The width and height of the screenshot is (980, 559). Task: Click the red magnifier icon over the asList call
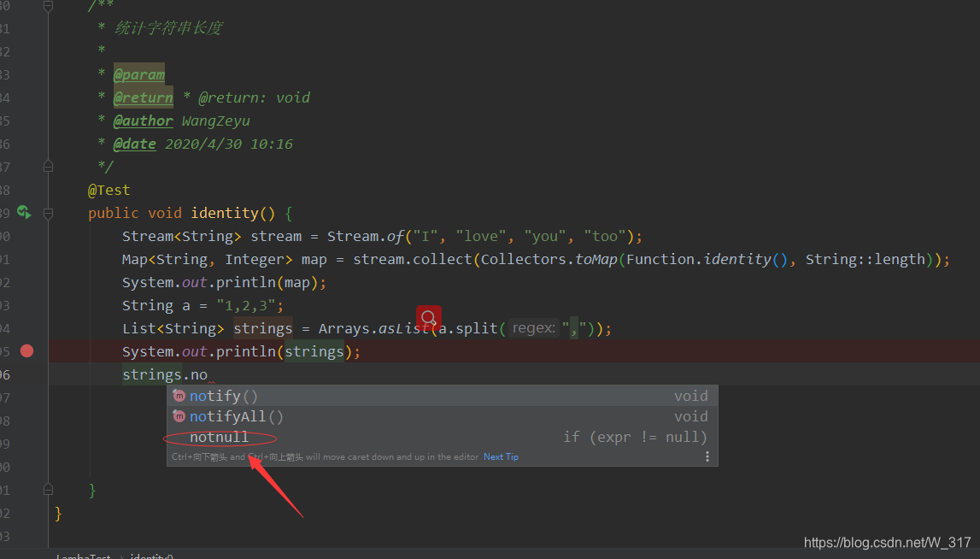(x=428, y=317)
